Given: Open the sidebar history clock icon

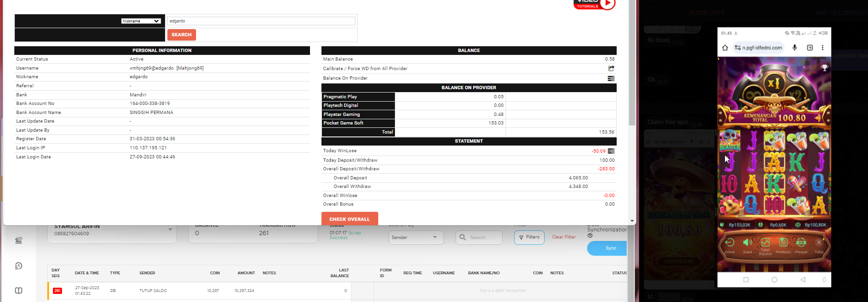Looking at the screenshot, I should tap(19, 266).
